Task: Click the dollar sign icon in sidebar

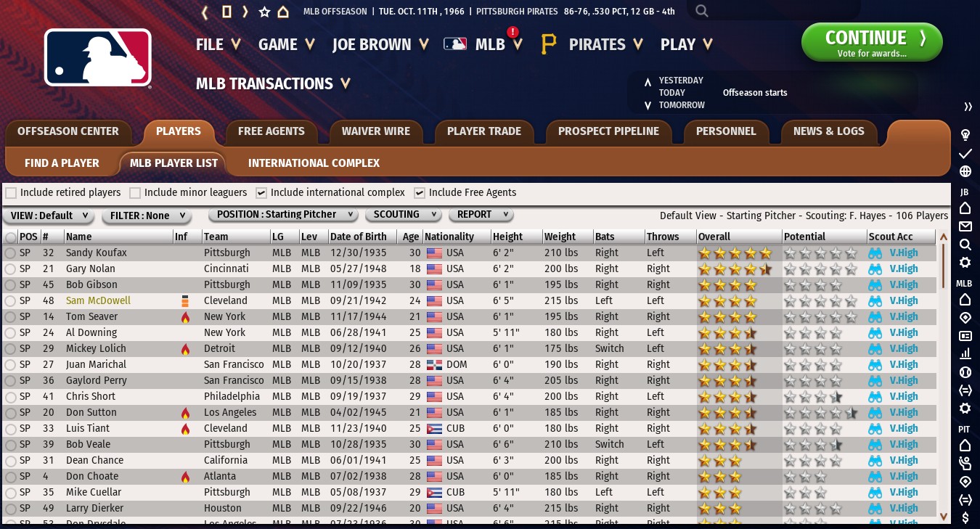Action: pyautogui.click(x=965, y=517)
